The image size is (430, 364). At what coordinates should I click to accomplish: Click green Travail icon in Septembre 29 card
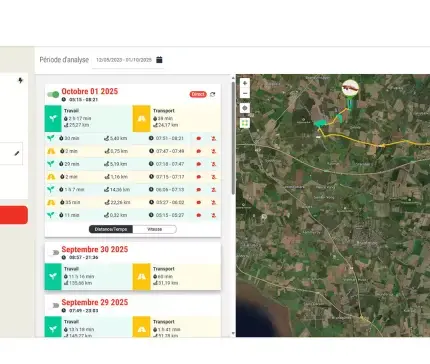pos(53,327)
